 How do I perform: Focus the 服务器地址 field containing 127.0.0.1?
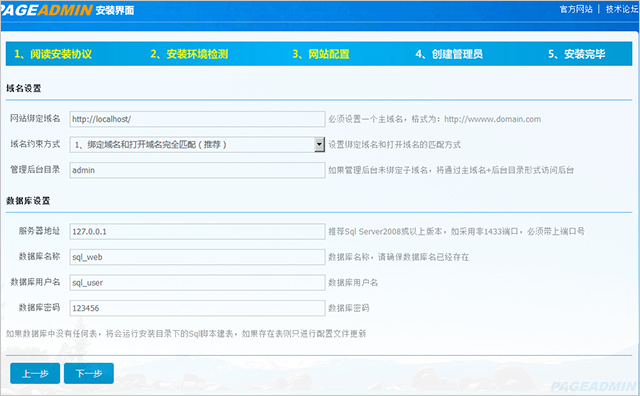tap(197, 231)
